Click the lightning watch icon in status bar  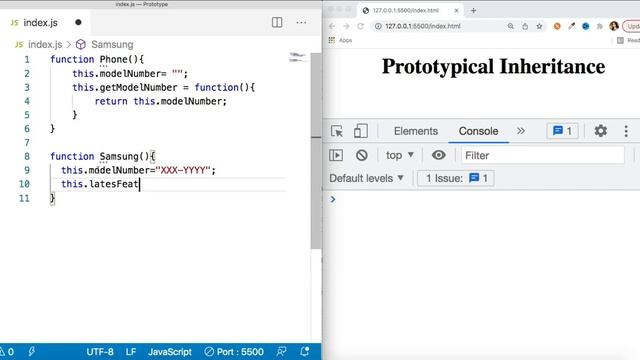click(x=31, y=352)
